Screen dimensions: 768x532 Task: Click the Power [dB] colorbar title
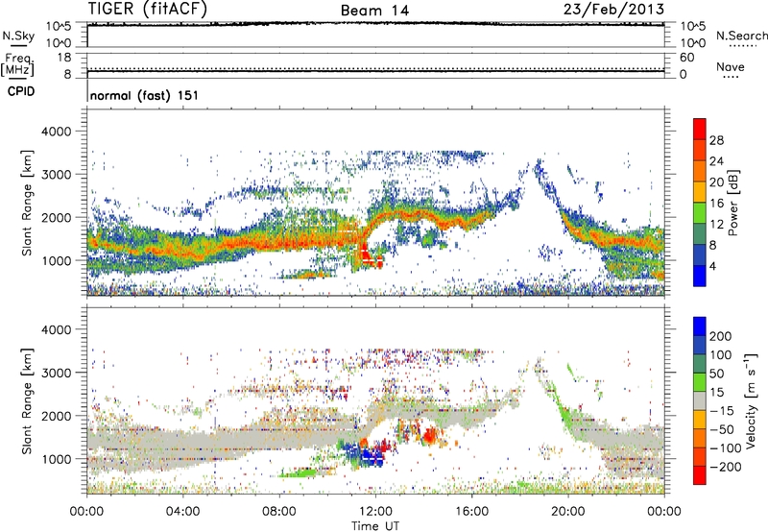coord(732,203)
